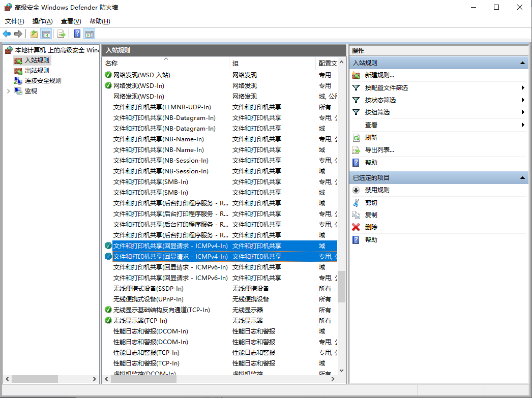The height and width of the screenshot is (398, 532).
Task: Click the red 删除 X icon
Action: point(356,227)
